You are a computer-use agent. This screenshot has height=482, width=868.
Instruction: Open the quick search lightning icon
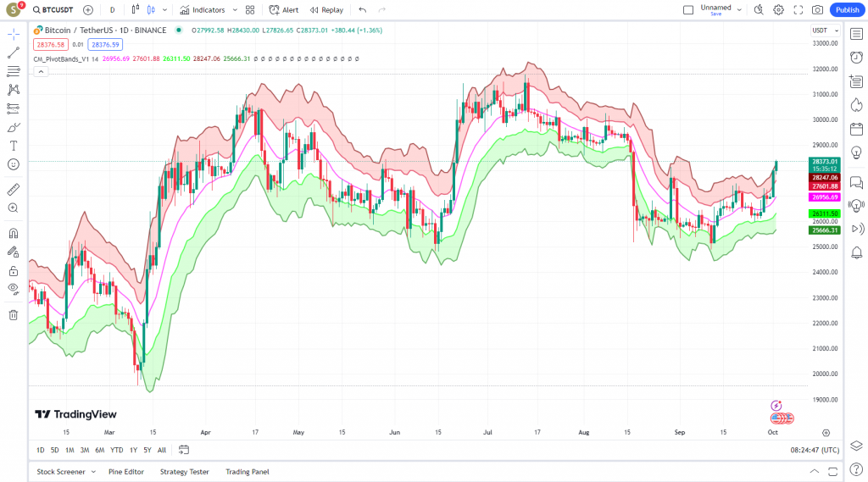point(759,10)
